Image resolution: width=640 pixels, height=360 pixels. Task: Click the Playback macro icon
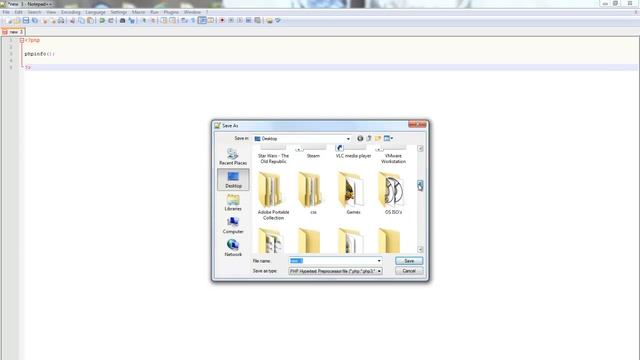pyautogui.click(x=240, y=20)
